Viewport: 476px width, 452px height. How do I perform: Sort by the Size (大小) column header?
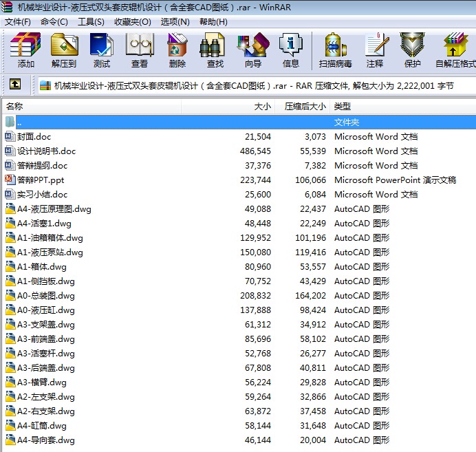pyautogui.click(x=228, y=107)
